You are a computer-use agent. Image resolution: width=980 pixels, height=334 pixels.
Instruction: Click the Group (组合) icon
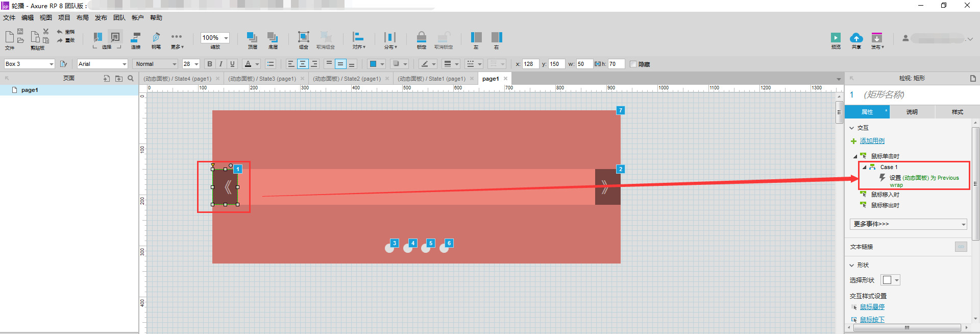[304, 37]
